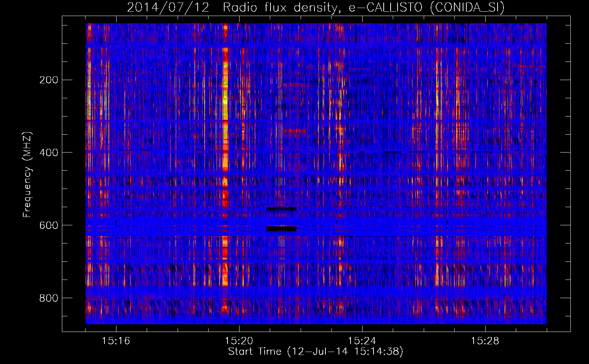This screenshot has width=589, height=364.
Task: Click the thin black bar near 555 MHz
Action: coord(281,209)
